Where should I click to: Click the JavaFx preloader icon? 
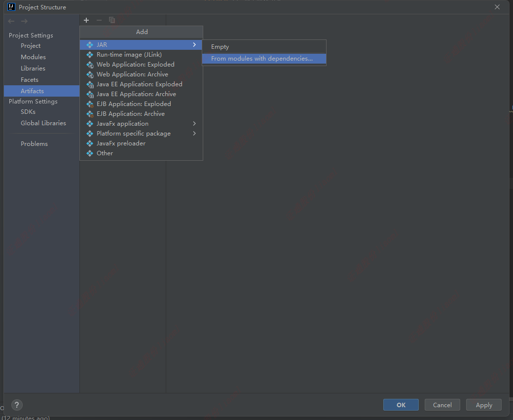point(90,143)
